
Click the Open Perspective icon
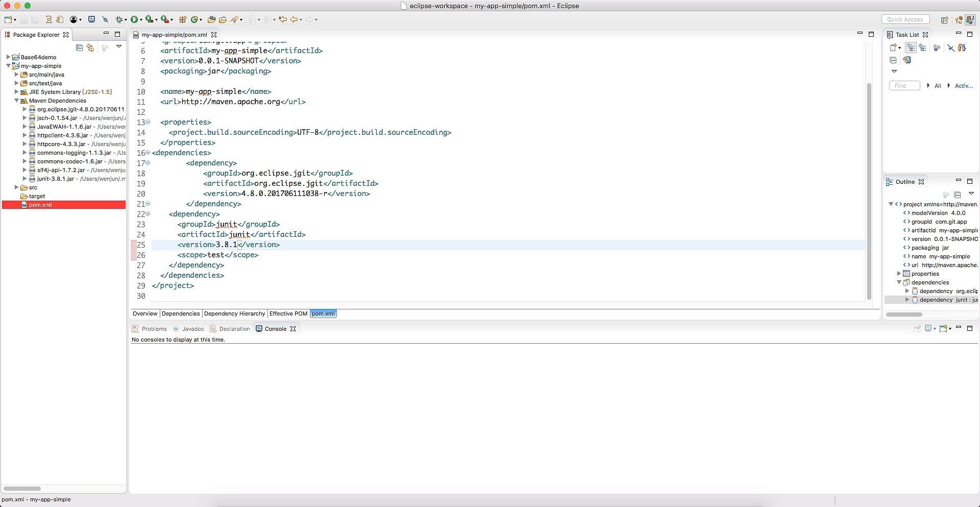tap(944, 19)
